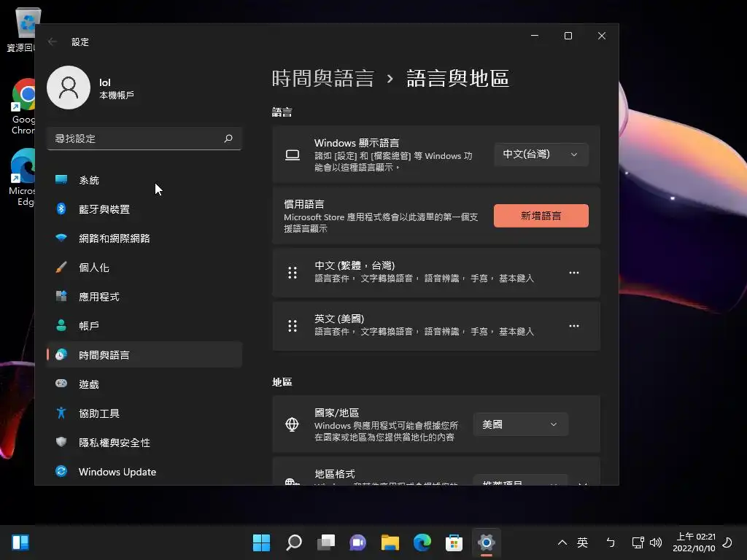
Task: Open the 系統 settings category
Action: [144, 180]
